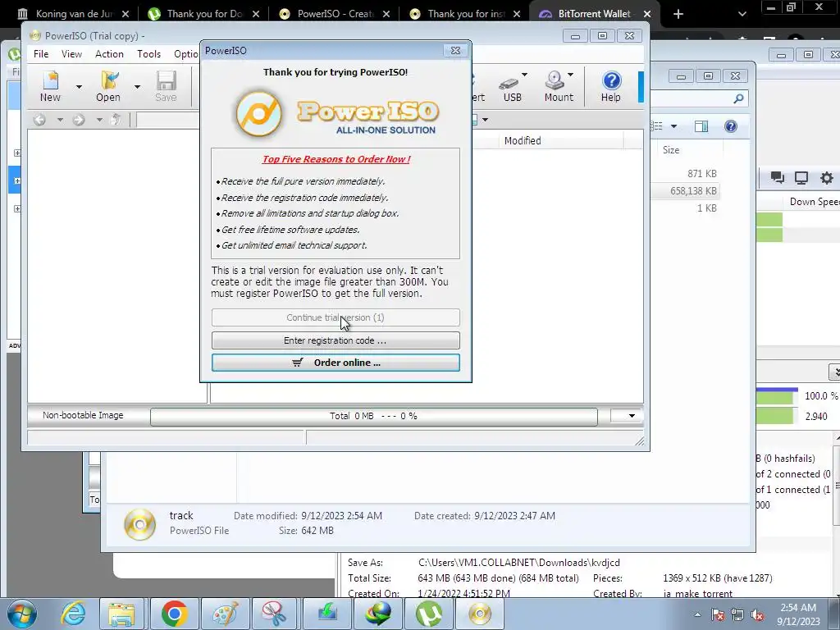Viewport: 840px width, 630px height.
Task: Click the Down Speed column header
Action: pyautogui.click(x=814, y=202)
